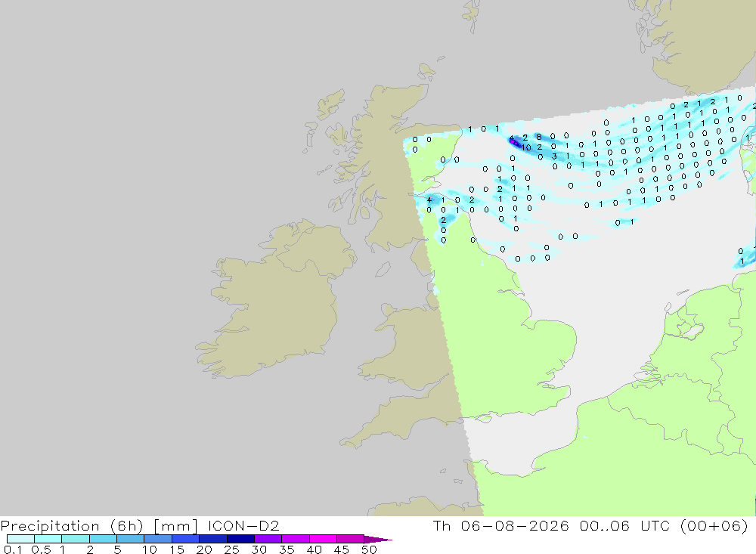The image size is (756, 554).
Task: Click the legend label "0.1"
Action: pos(13,549)
